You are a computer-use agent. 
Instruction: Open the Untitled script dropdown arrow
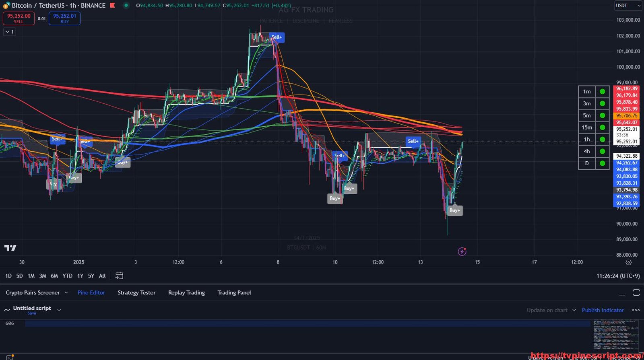[59, 310]
